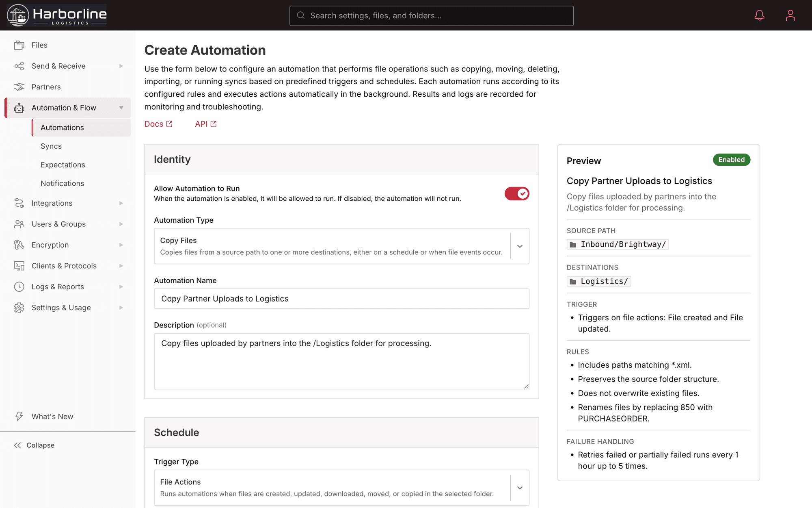Click the Clients & Protocols icon

point(19,266)
